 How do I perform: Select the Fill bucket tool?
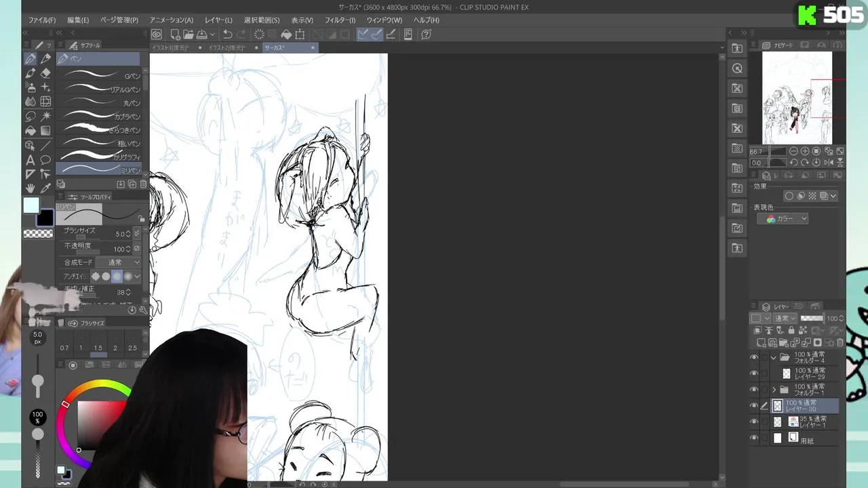[31, 131]
